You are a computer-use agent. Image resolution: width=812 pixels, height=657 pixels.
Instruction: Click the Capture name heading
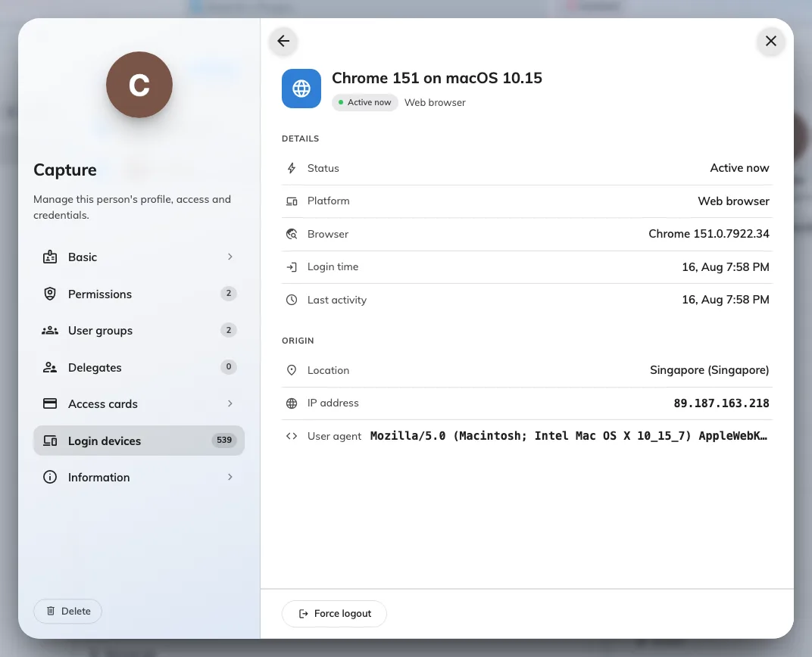65,170
